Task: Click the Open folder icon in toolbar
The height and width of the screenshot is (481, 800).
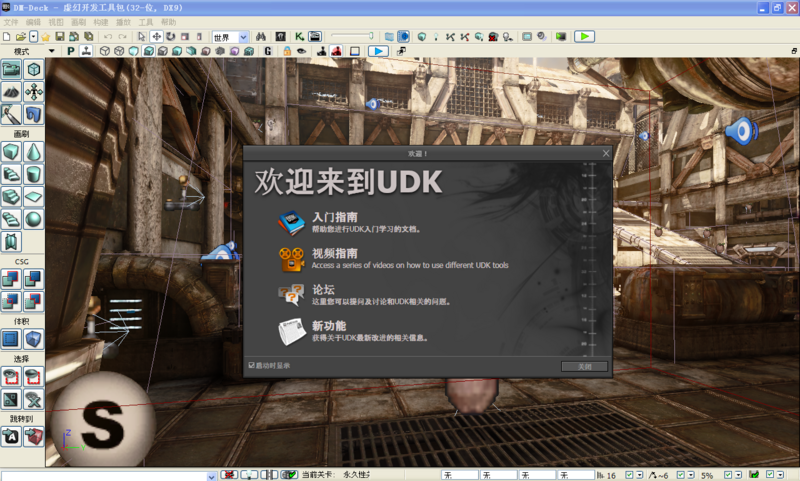Action: 20,37
